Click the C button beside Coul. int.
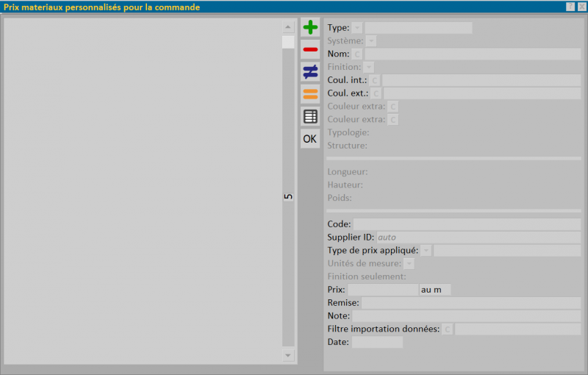This screenshot has width=588, height=375. pos(374,80)
